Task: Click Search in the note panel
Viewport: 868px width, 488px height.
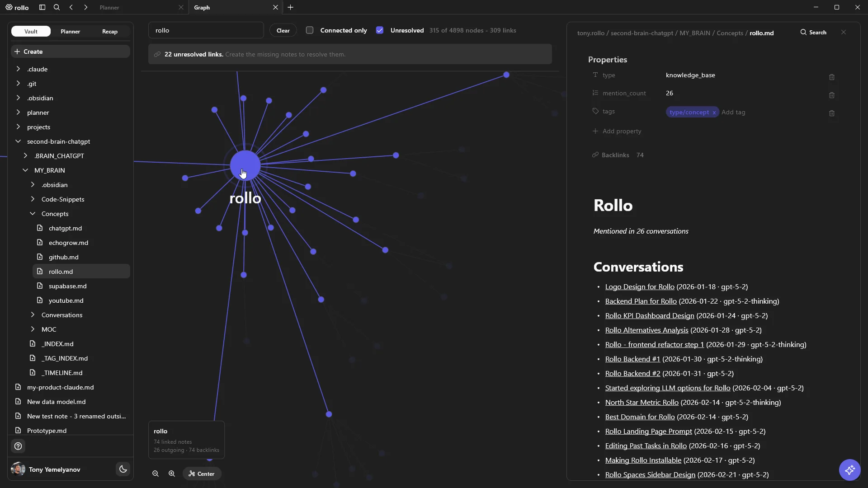Action: pos(813,32)
